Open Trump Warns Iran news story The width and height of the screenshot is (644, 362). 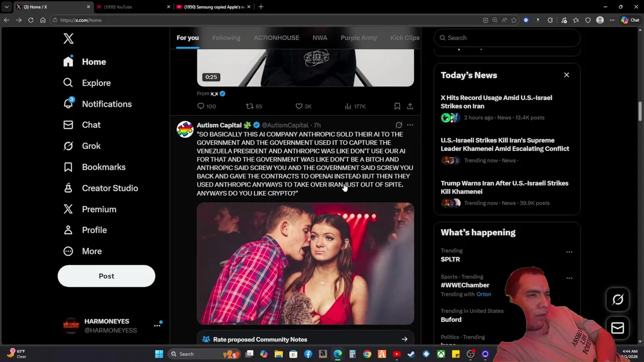point(507,193)
